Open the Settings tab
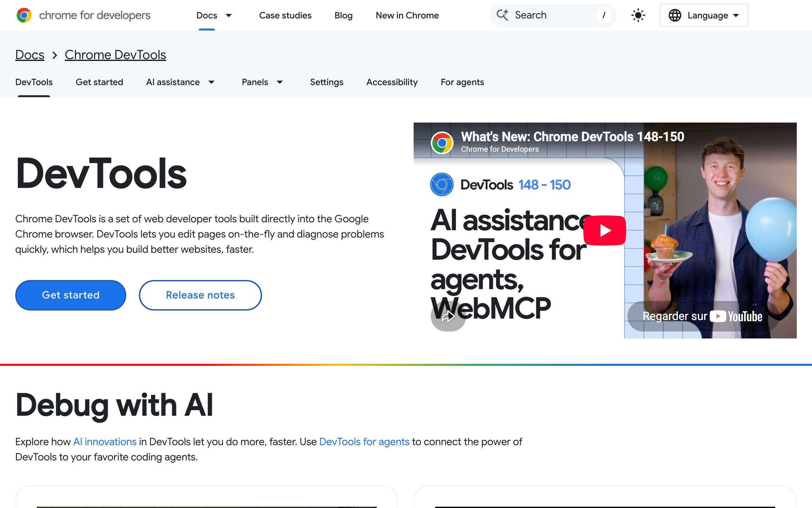The height and width of the screenshot is (508, 812). click(x=326, y=82)
